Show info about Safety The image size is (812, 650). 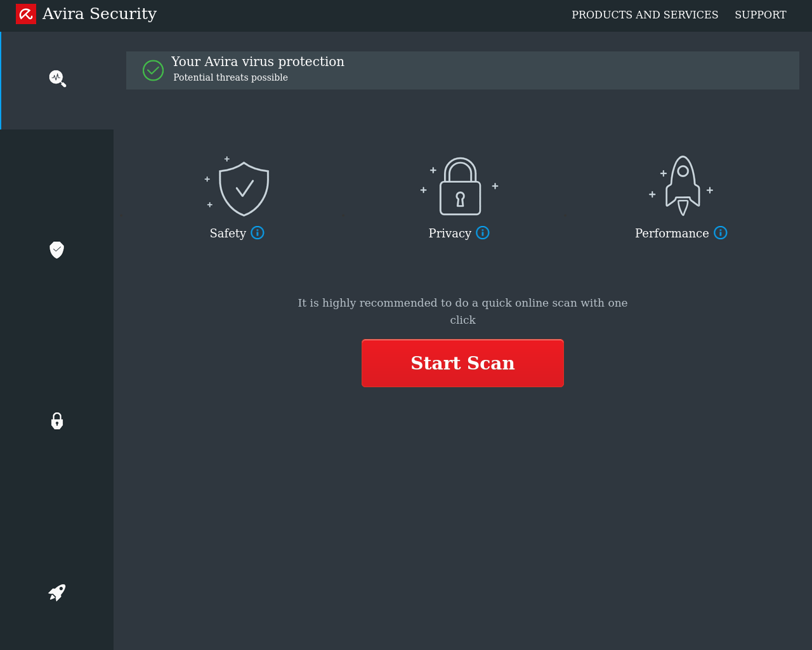click(x=258, y=232)
